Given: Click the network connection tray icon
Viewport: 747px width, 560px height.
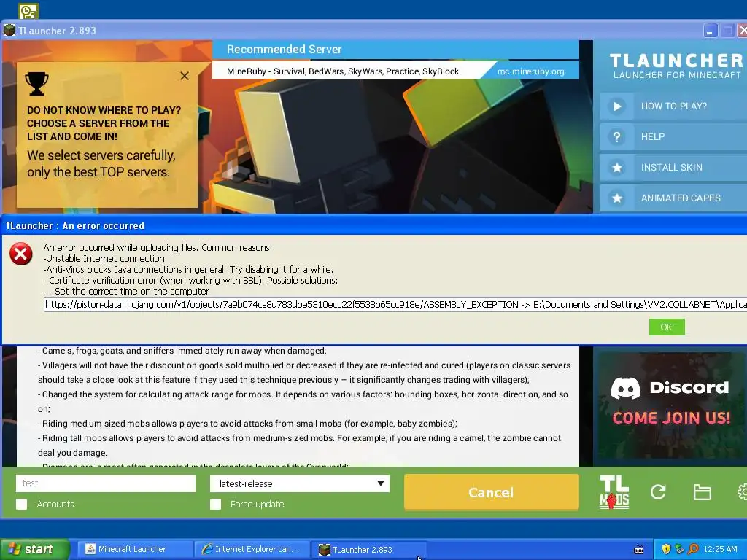Looking at the screenshot, I should (679, 549).
